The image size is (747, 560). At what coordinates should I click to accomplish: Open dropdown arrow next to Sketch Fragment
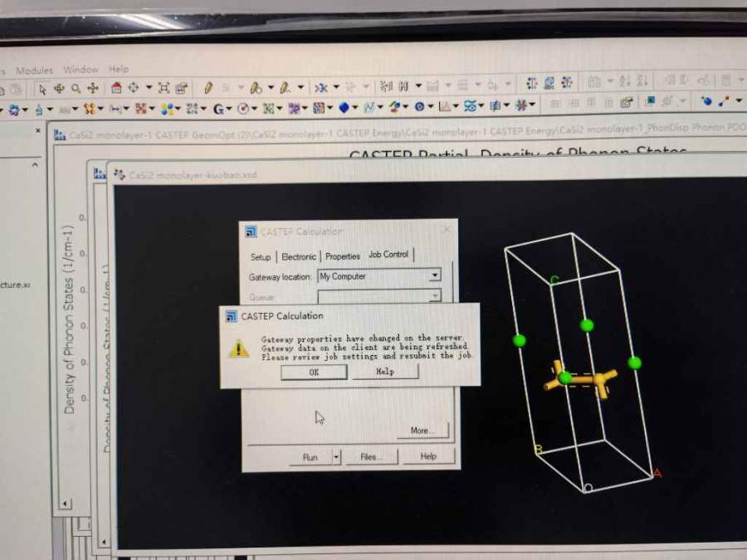point(300,87)
